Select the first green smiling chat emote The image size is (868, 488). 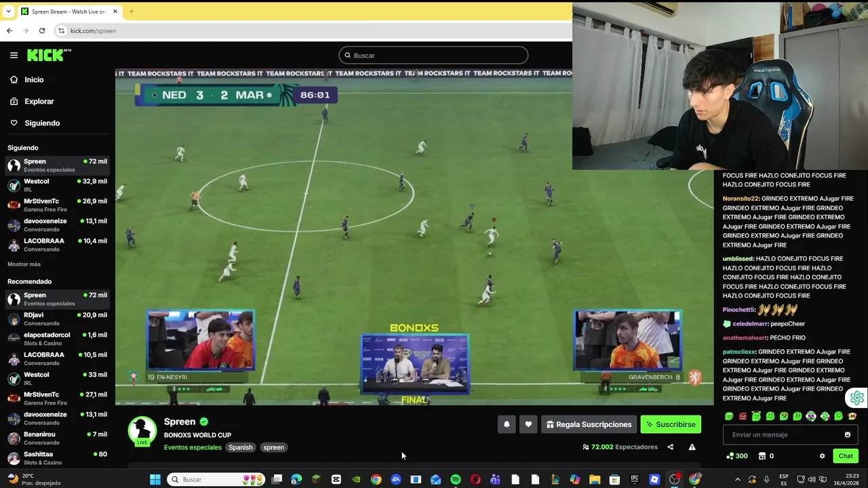729,416
